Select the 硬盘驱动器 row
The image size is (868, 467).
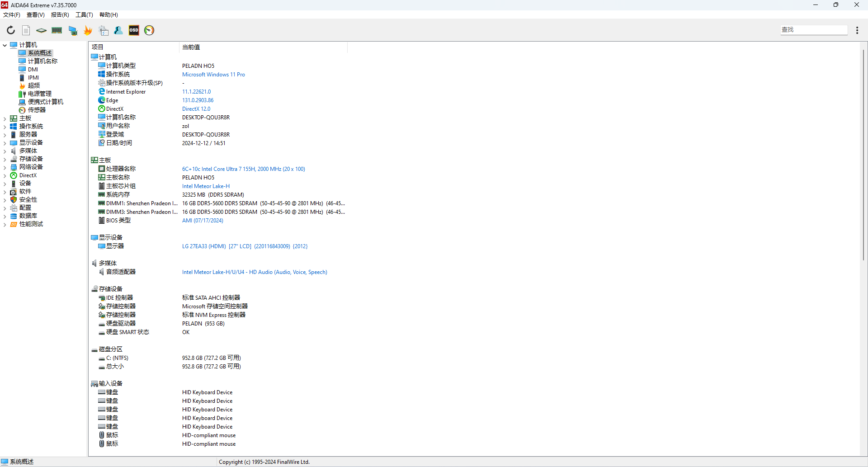pyautogui.click(x=121, y=324)
